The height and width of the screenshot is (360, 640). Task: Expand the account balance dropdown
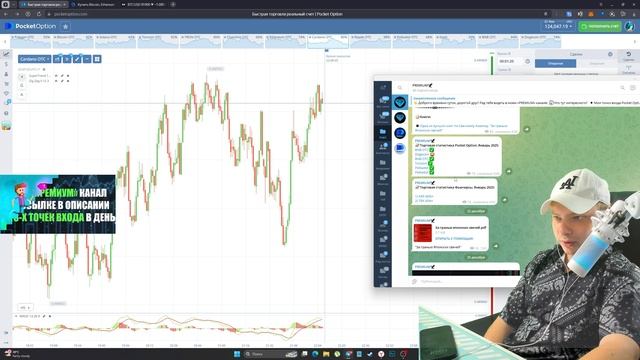(x=558, y=26)
